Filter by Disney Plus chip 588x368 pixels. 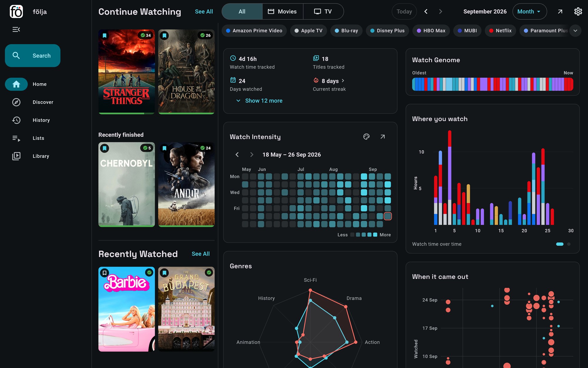[387, 31]
